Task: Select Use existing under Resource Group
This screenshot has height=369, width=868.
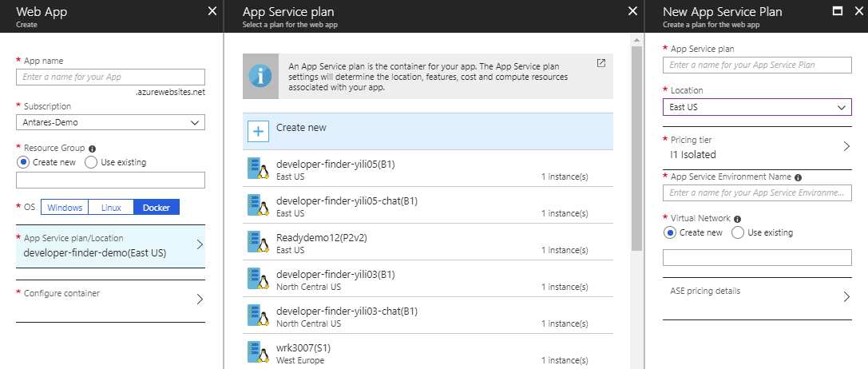Action: [x=90, y=162]
